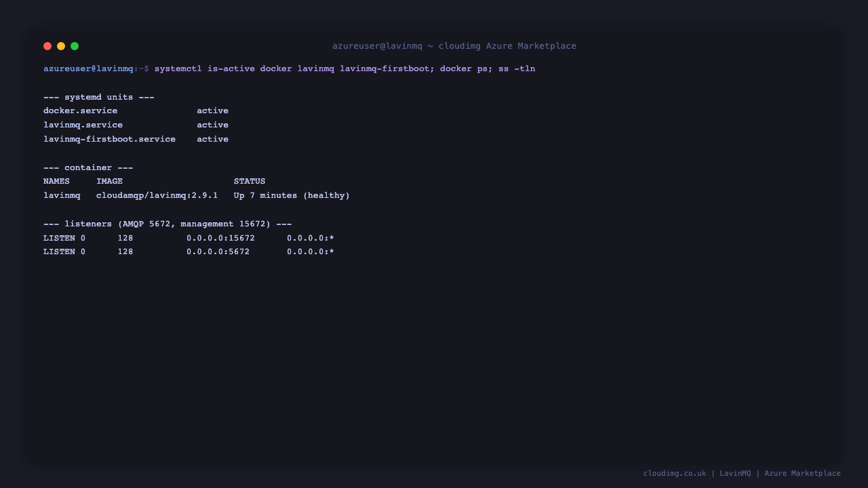Click 'Up 7 minutes (healthy)' status

pos(292,195)
